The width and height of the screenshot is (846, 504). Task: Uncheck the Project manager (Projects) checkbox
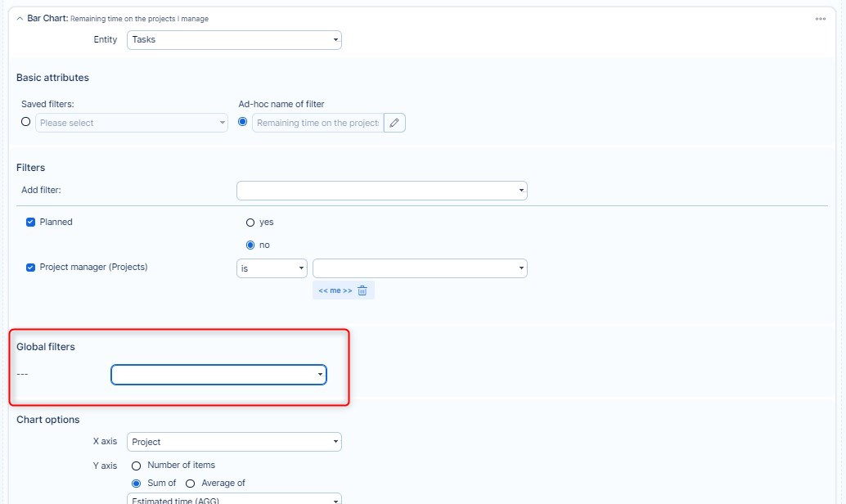[30, 267]
